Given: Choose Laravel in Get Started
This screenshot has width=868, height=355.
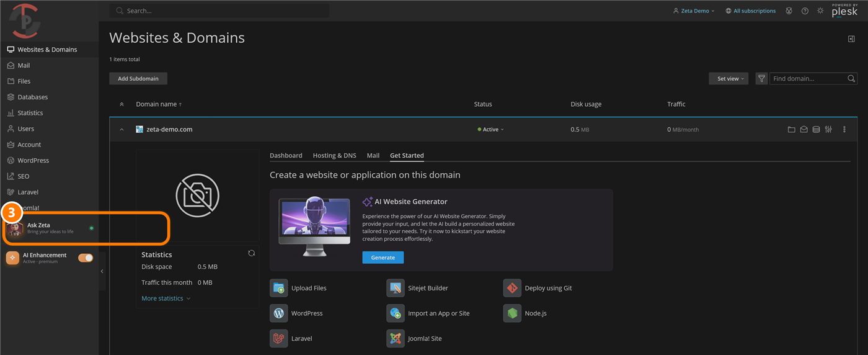Looking at the screenshot, I should click(x=291, y=339).
